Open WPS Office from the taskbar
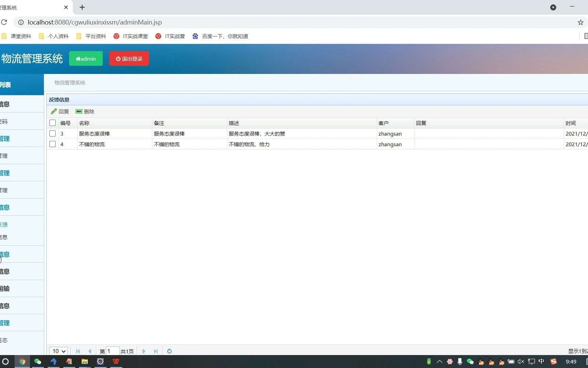The width and height of the screenshot is (588, 368). point(116,362)
